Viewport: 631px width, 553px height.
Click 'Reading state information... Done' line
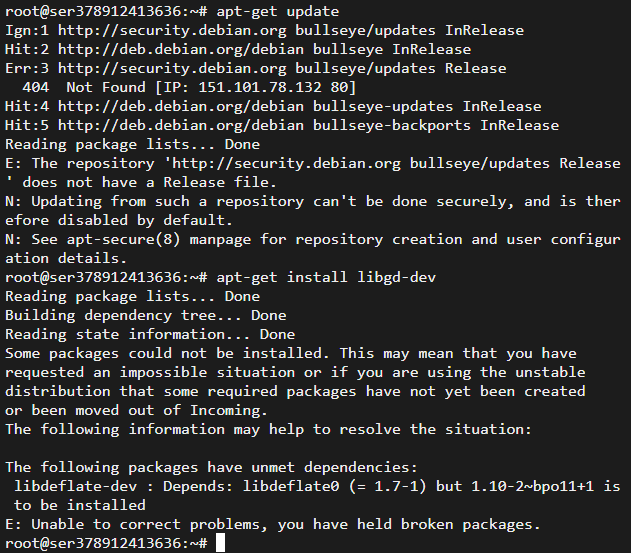(x=150, y=334)
